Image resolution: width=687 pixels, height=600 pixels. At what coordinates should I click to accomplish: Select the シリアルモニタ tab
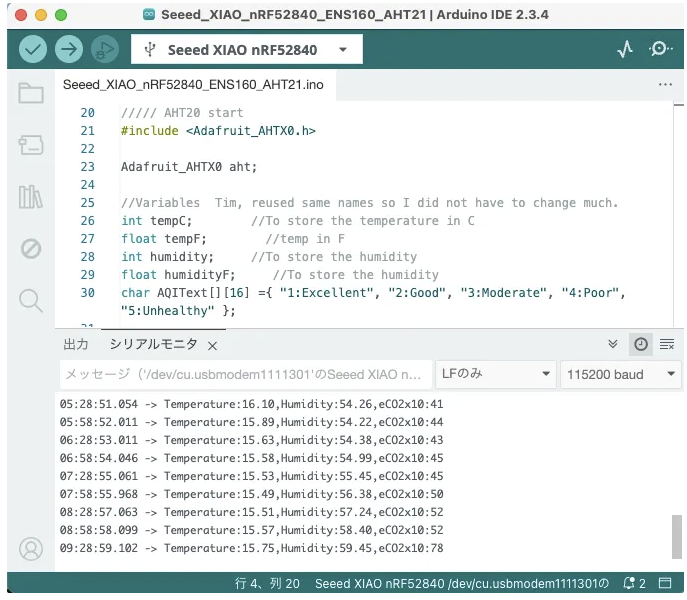pyautogui.click(x=153, y=344)
